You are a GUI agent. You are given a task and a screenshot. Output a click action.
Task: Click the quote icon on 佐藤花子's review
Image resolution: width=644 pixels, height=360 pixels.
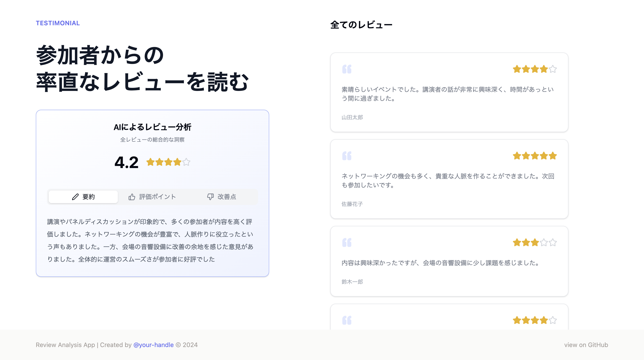pyautogui.click(x=347, y=156)
